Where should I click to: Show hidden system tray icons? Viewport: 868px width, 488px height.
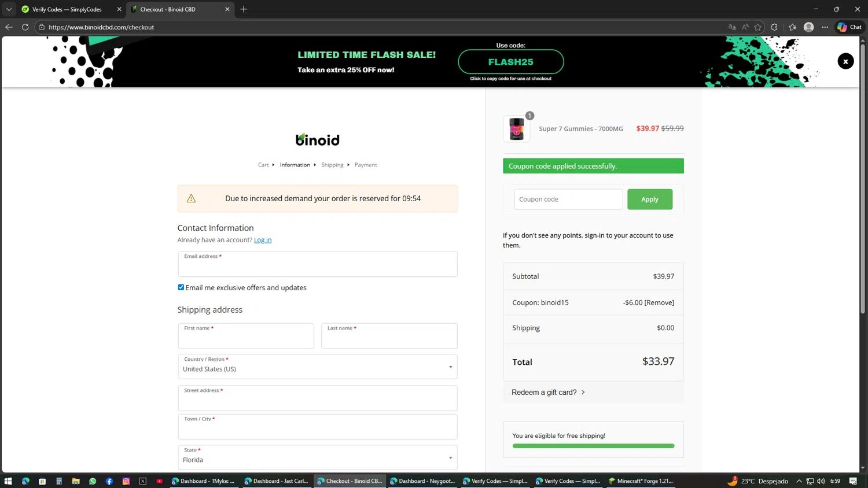coord(799,481)
